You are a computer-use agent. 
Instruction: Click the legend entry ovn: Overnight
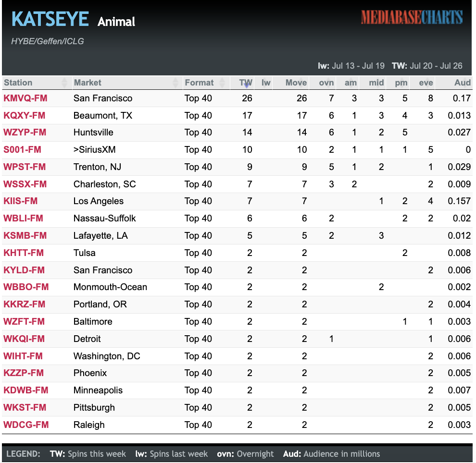245,454
